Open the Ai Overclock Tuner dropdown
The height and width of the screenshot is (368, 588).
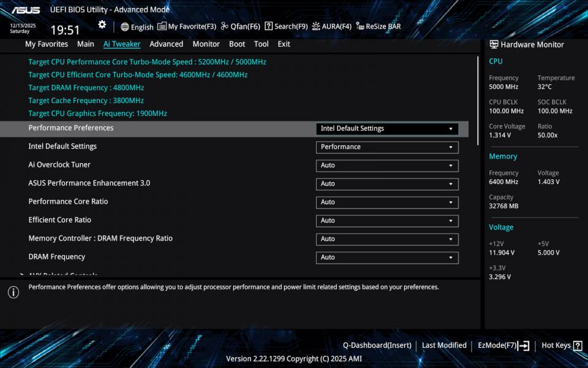click(x=386, y=166)
